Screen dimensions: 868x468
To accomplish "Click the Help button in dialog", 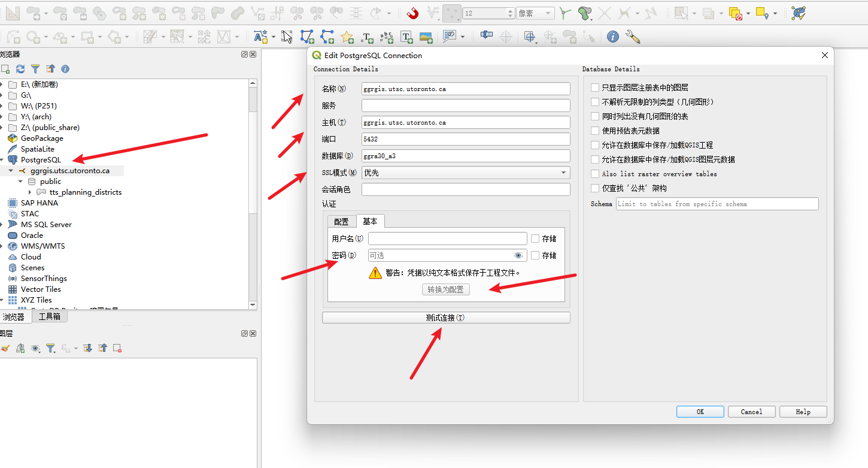I will click(803, 412).
